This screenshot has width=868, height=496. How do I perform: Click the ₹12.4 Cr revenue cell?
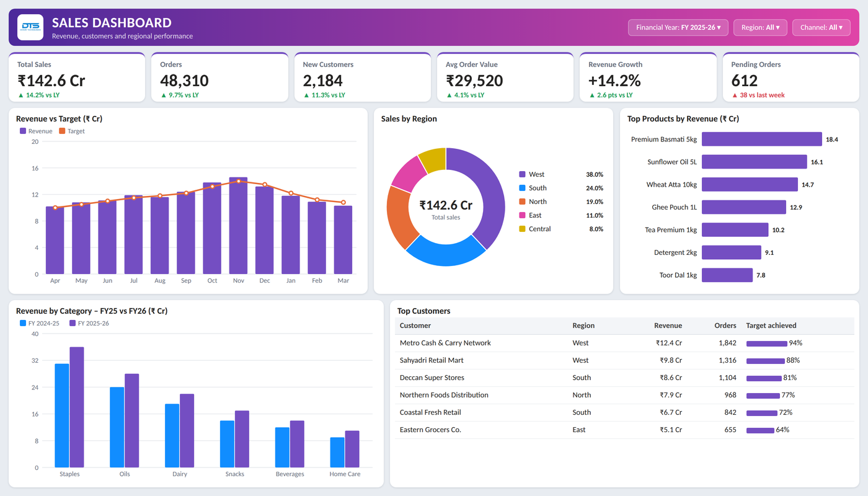(669, 343)
